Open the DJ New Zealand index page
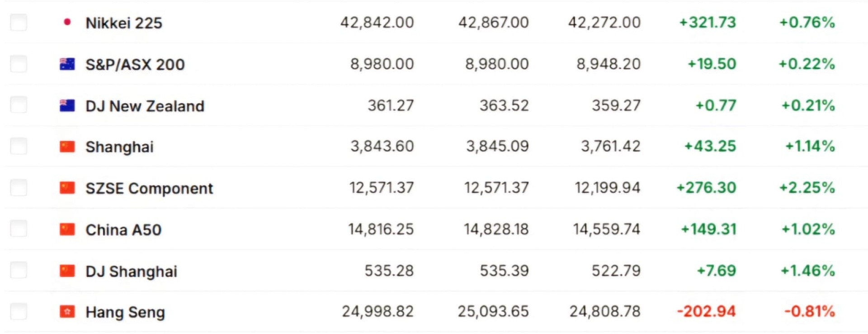Viewport: 868px width, 334px height. 145,106
